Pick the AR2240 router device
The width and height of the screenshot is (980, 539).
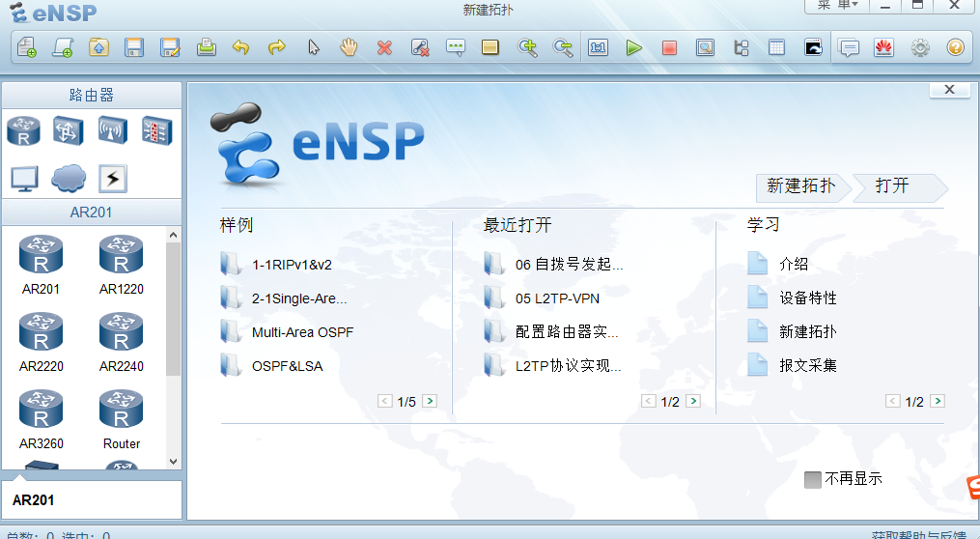click(122, 342)
